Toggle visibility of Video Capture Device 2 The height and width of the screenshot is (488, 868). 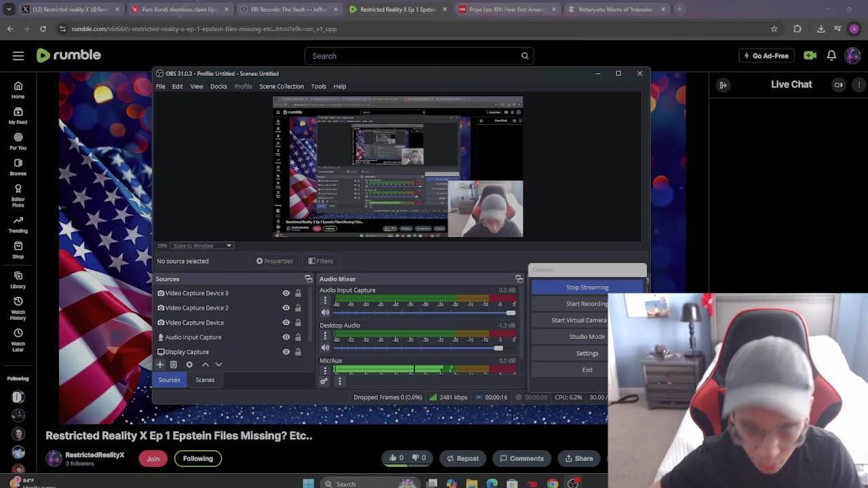[286, 308]
